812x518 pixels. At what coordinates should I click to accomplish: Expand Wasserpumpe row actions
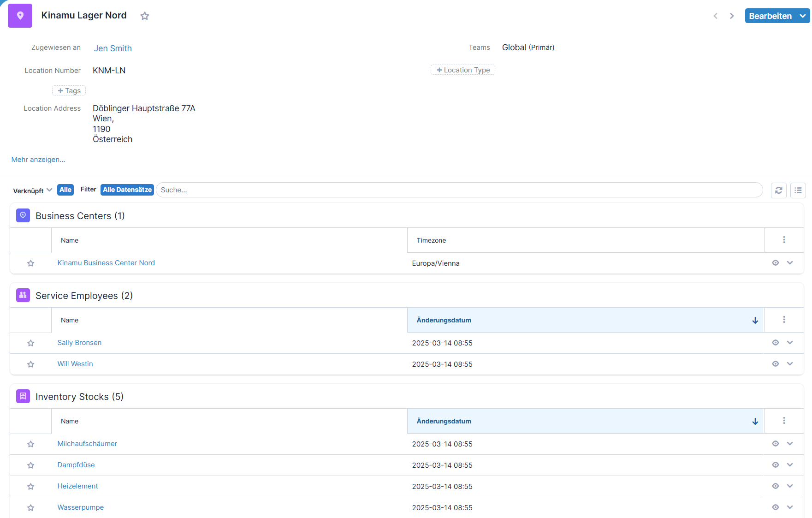coord(790,507)
